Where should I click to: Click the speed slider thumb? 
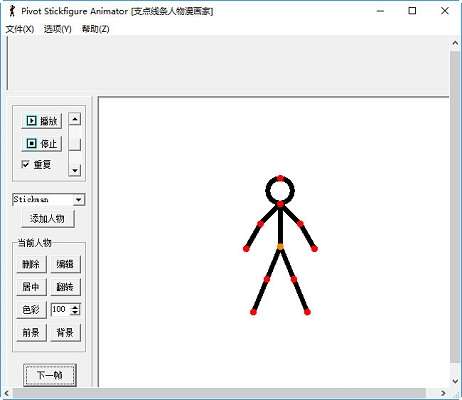click(75, 144)
